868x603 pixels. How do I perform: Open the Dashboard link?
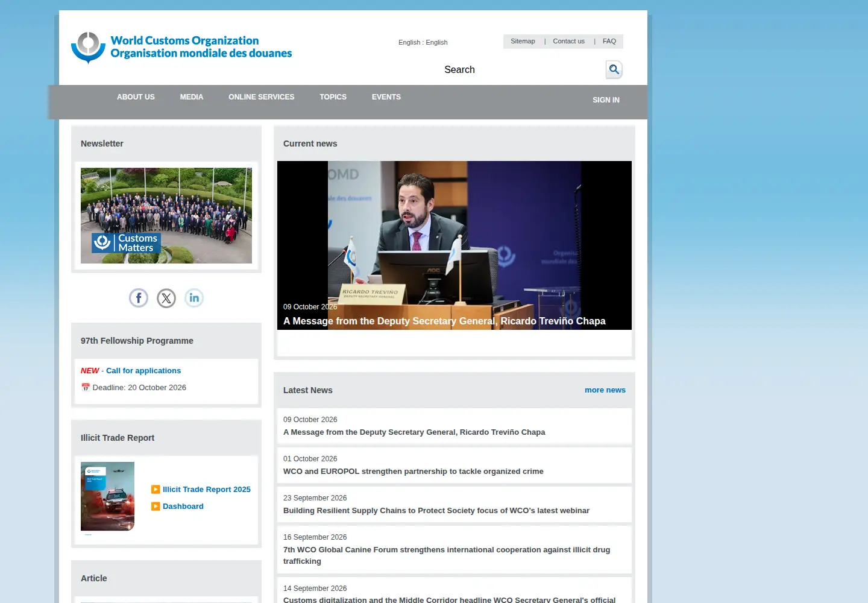183,507
